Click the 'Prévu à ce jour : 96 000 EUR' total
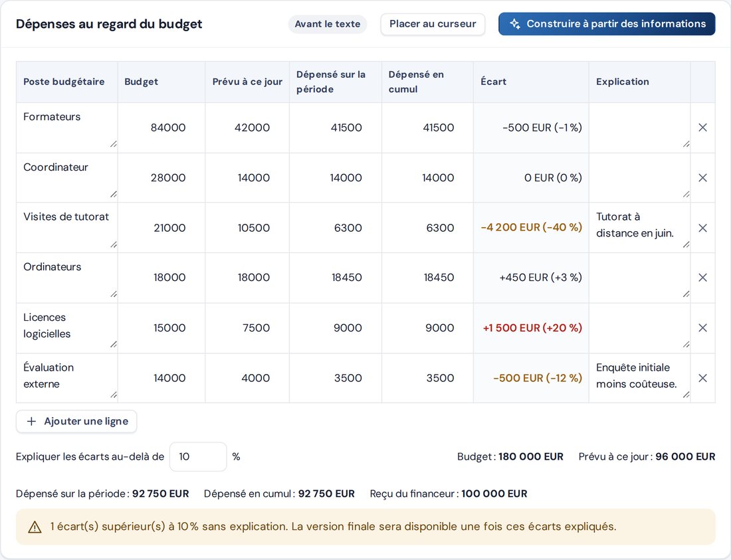This screenshot has width=731, height=560. pyautogui.click(x=647, y=456)
